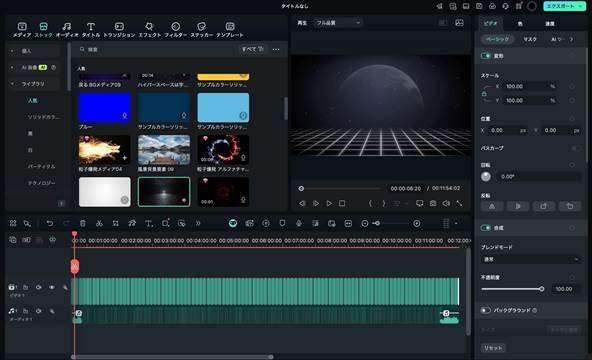Mute the audio track

click(x=39, y=311)
